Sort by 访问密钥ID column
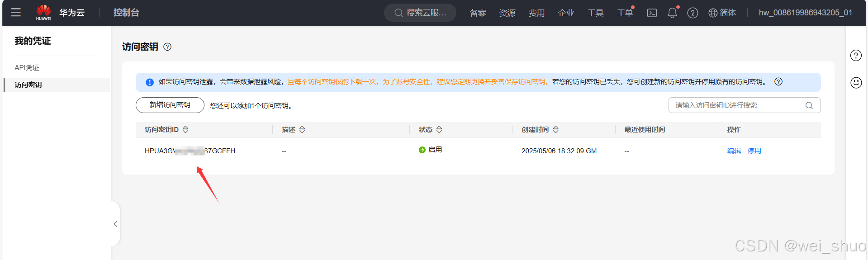The width and height of the screenshot is (868, 260). 185,130
